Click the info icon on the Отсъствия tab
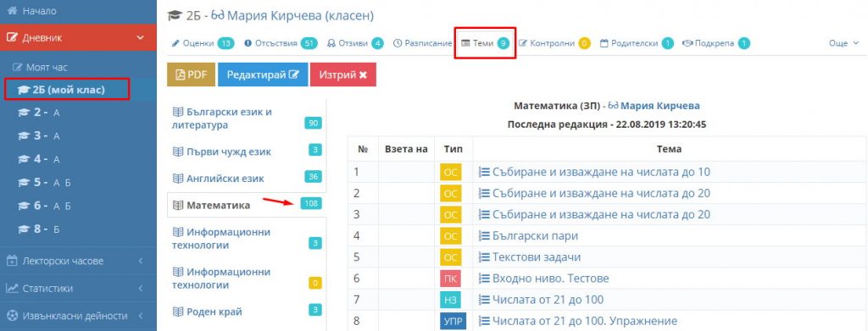 (x=248, y=43)
